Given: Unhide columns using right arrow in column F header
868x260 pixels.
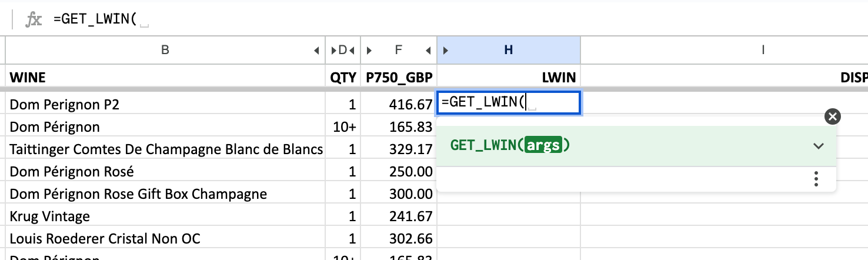Looking at the screenshot, I should (369, 51).
